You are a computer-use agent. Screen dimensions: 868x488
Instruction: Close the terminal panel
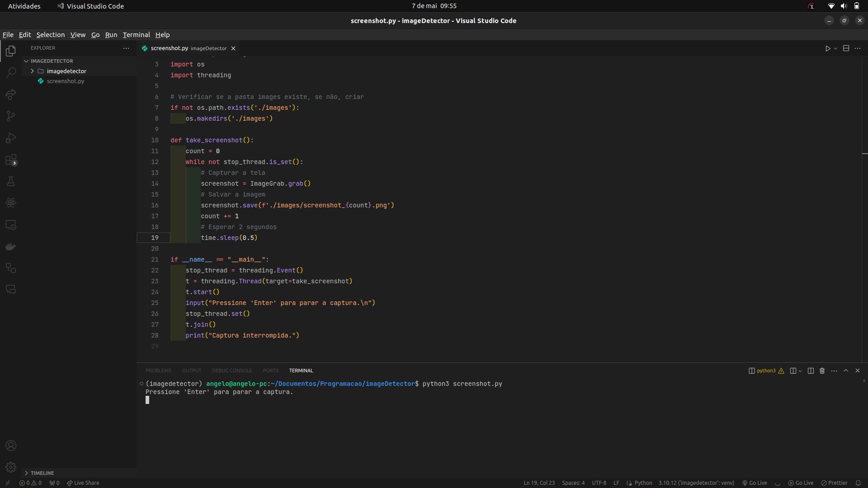(858, 371)
